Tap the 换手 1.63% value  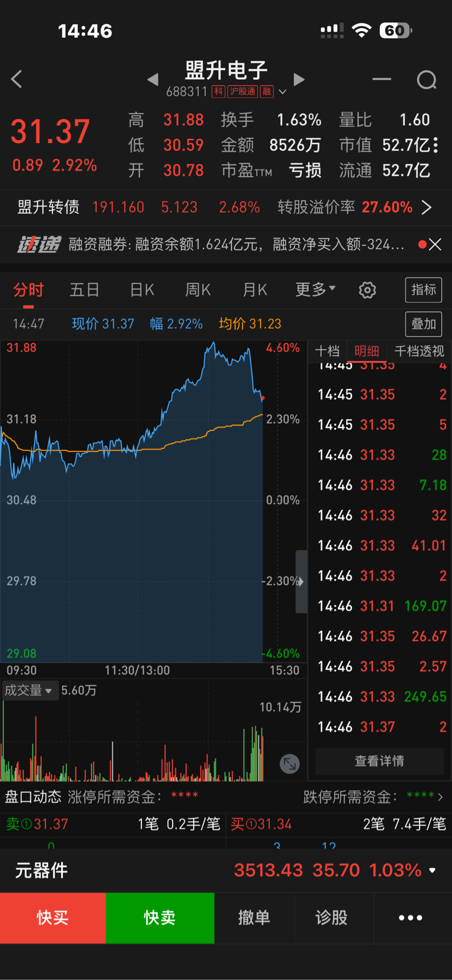[299, 120]
